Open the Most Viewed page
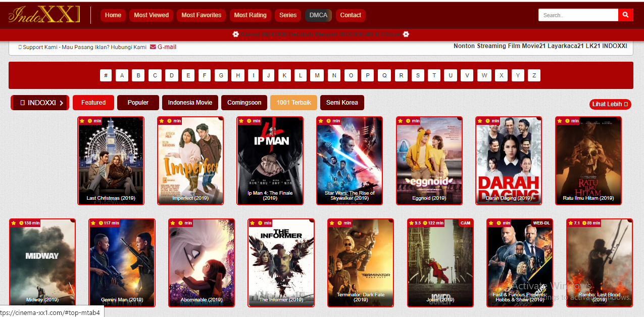The image size is (644, 317). click(151, 15)
